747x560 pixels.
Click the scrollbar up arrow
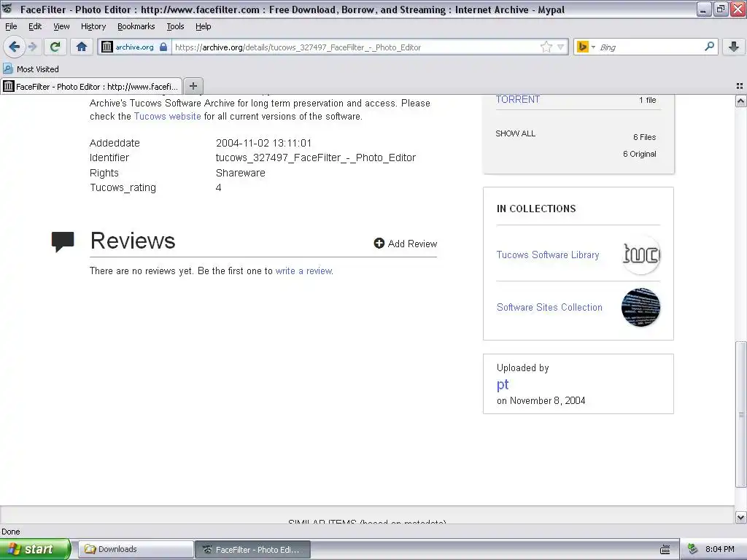point(740,101)
